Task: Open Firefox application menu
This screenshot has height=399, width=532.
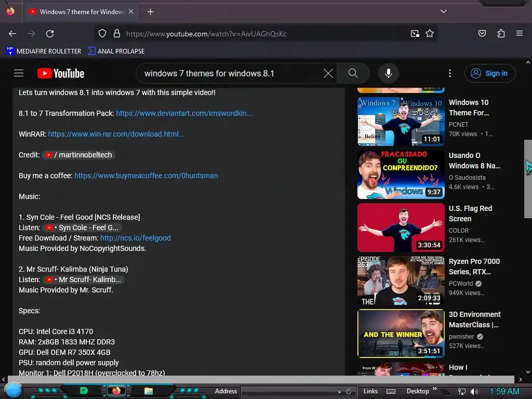Action: tap(520, 33)
